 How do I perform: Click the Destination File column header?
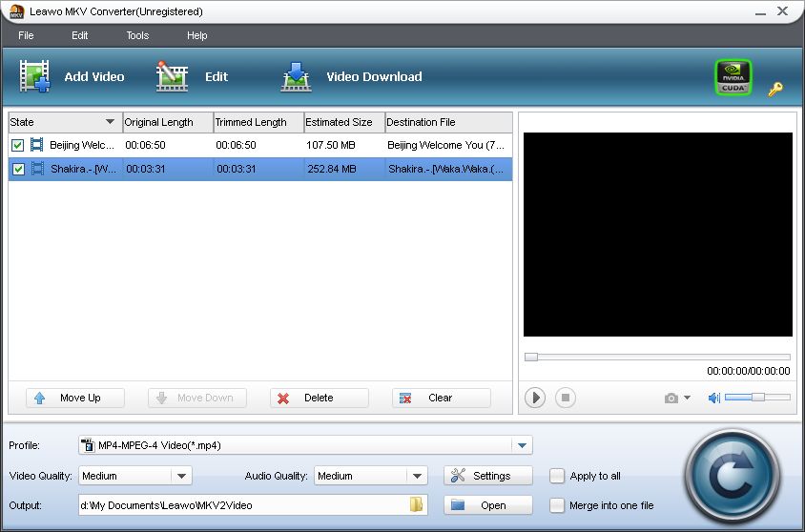(448, 122)
